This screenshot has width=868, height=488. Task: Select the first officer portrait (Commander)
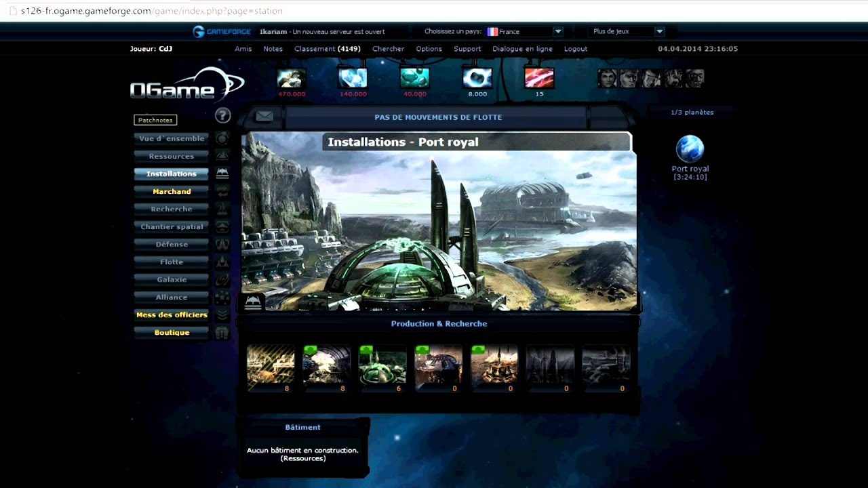tap(607, 79)
